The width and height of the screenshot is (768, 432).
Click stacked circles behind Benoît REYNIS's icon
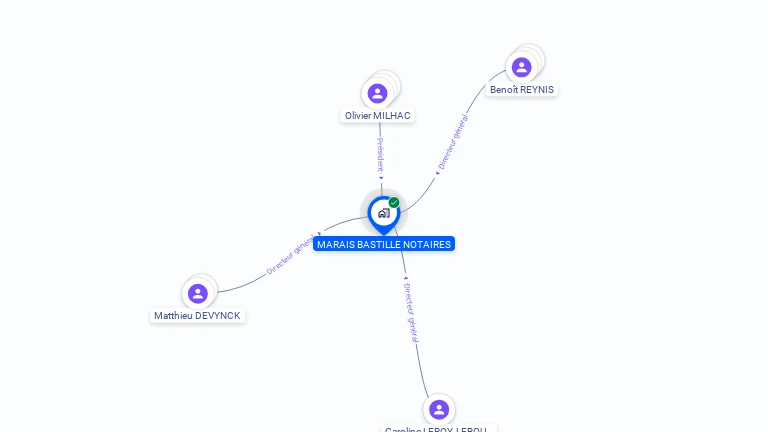[534, 56]
